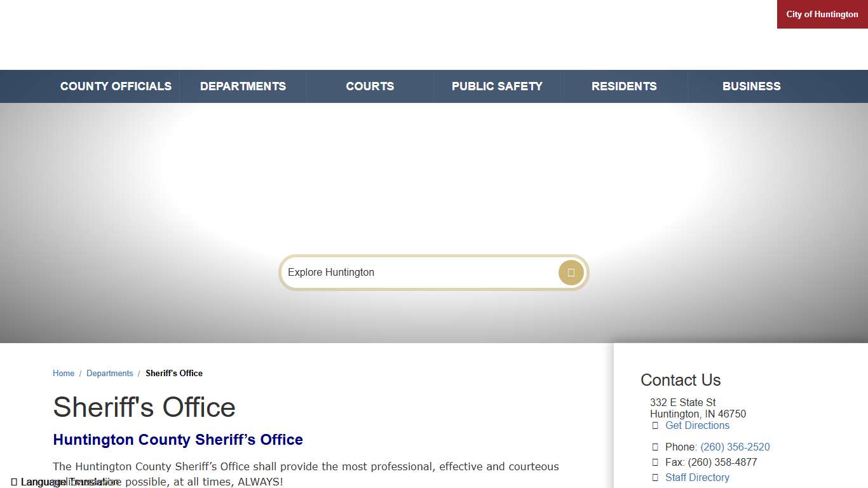The height and width of the screenshot is (488, 868).
Task: Select Residents in the navigation bar
Action: (x=624, y=86)
